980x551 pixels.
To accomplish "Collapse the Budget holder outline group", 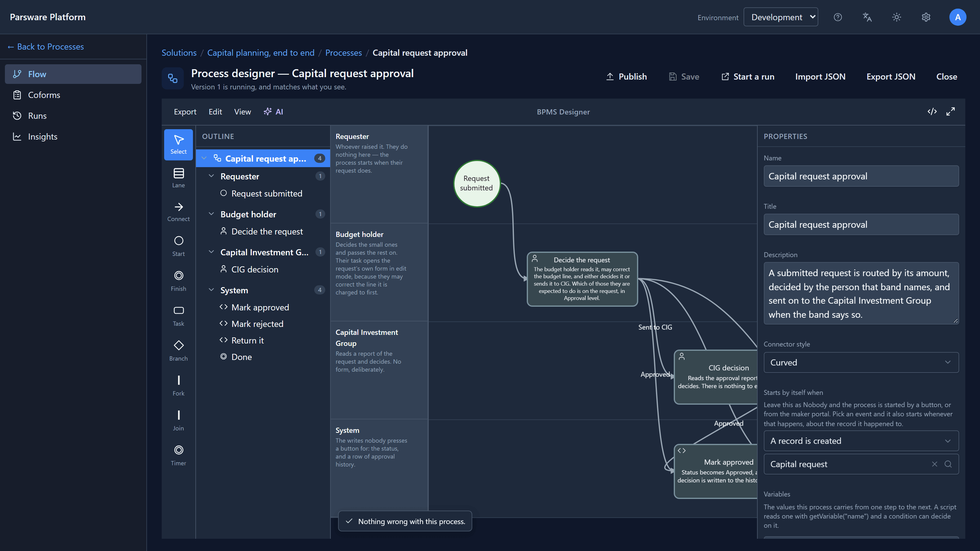I will tap(212, 214).
